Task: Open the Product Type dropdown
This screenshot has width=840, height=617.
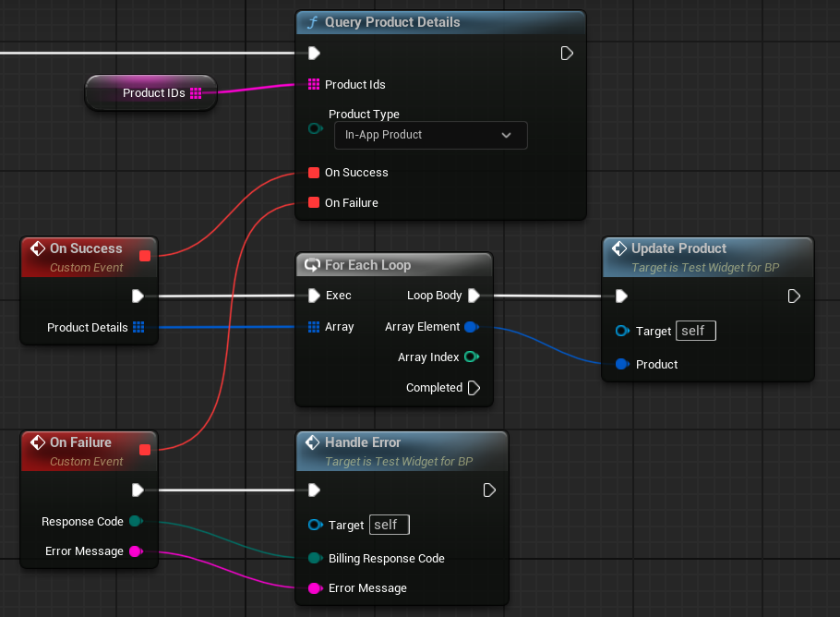Action: point(429,135)
